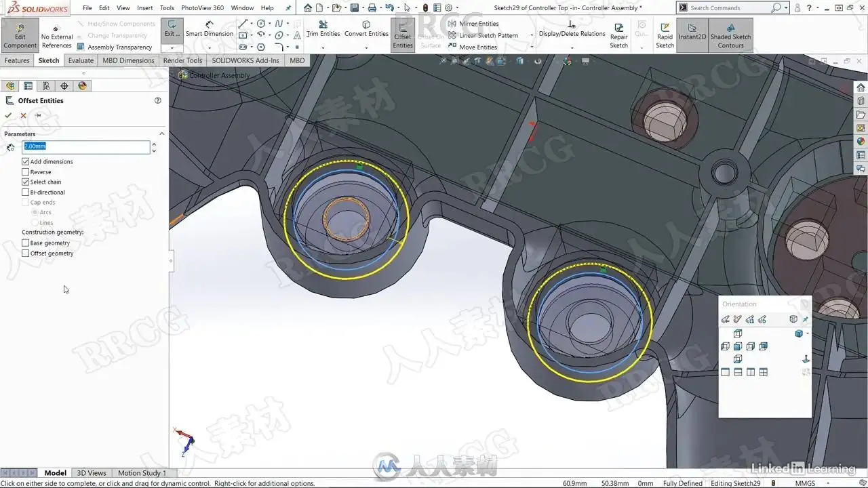The image size is (868, 488).
Task: Click the Offset Entities ribbon button
Action: coord(403,34)
